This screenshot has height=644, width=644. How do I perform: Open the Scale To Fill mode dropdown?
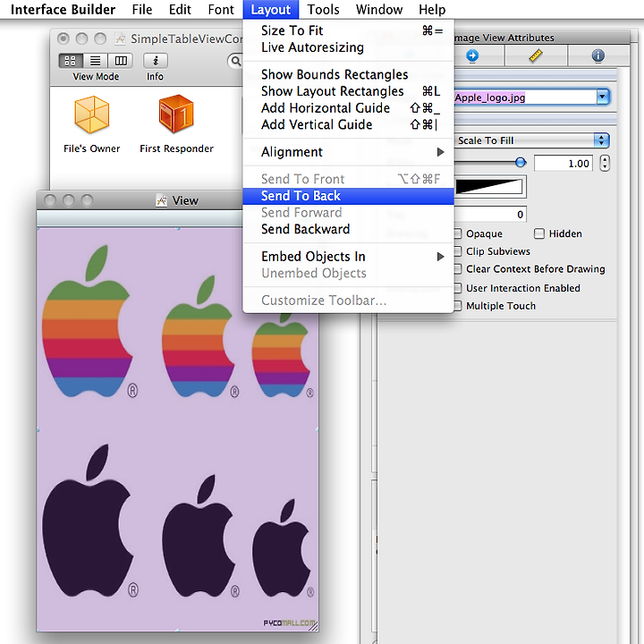(531, 140)
